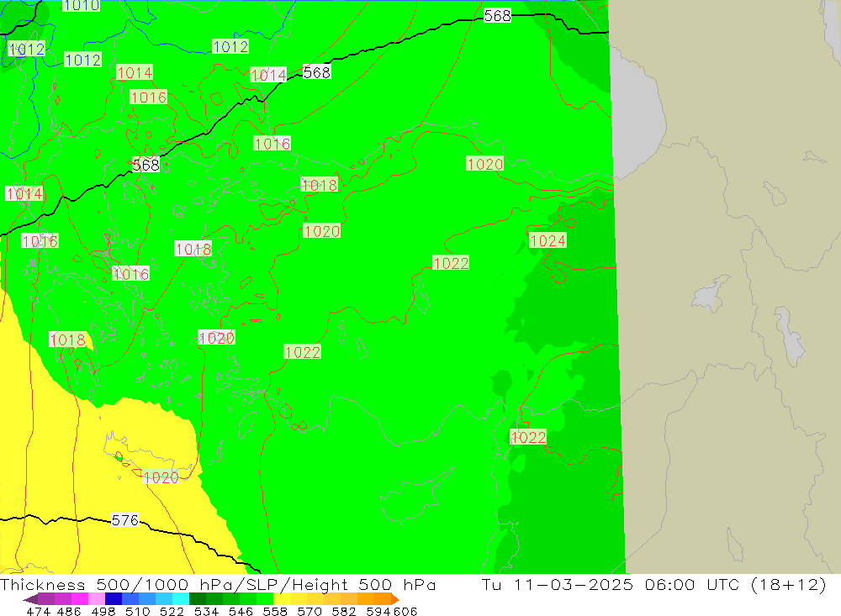The height and width of the screenshot is (616, 841).
Task: Select the orange arrow tip above 606
Action: [395, 599]
